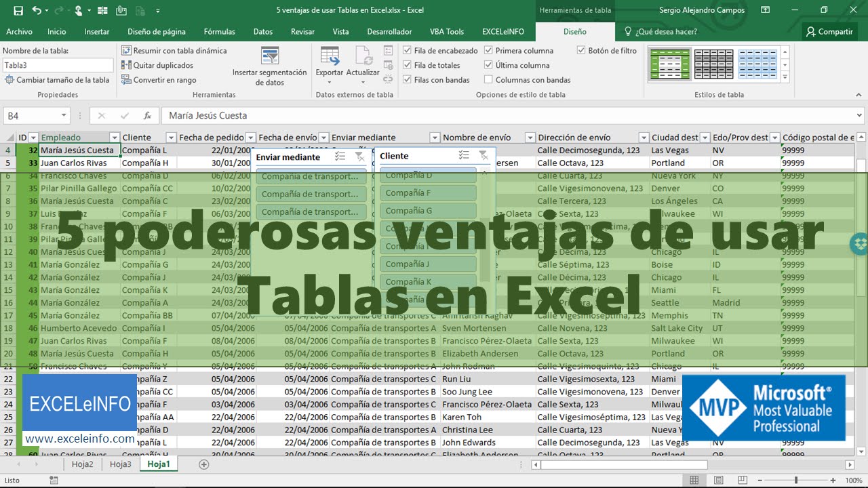This screenshot has height=488, width=868.
Task: Collapse the ribbon with the chevron
Action: coord(859,95)
